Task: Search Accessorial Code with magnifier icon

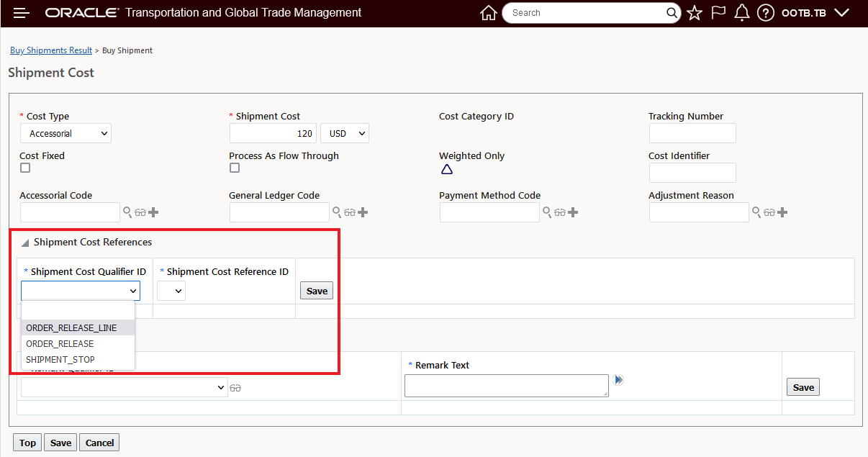Action: click(127, 212)
